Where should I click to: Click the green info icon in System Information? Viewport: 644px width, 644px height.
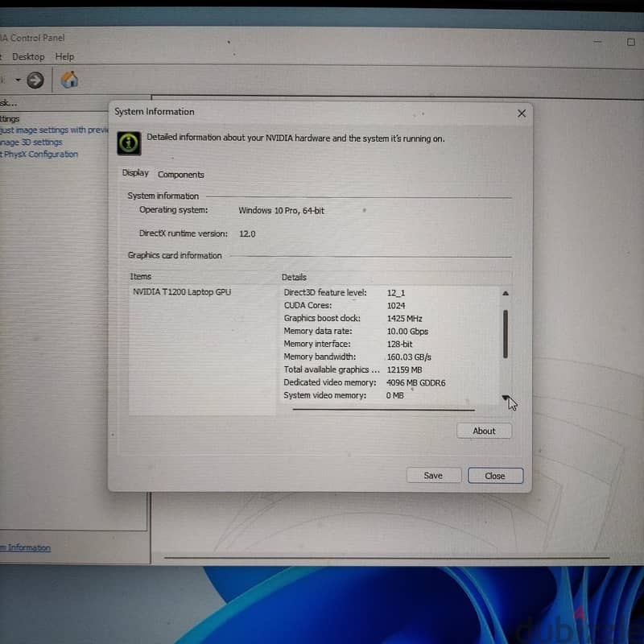tap(129, 143)
